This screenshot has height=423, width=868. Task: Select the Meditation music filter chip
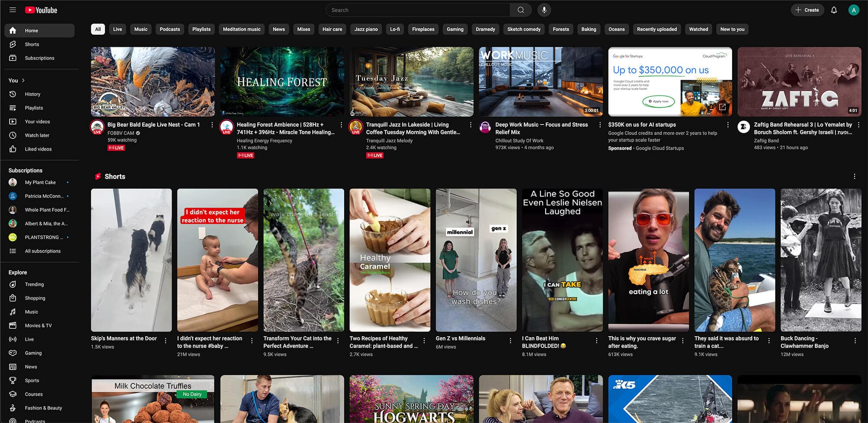(x=242, y=29)
